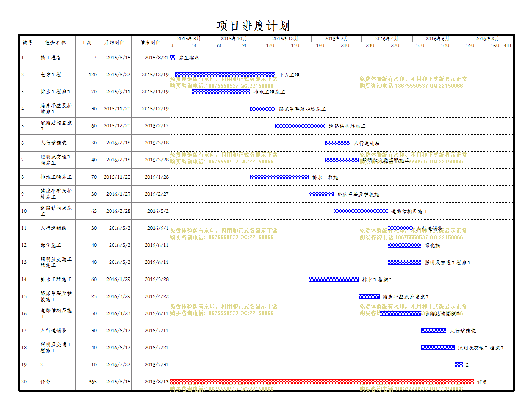
Task: Click start date 2016/7/22
Action: [118, 365]
